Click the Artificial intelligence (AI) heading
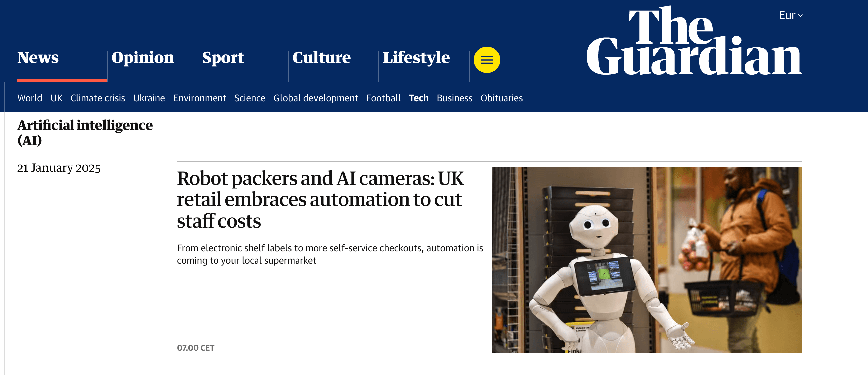The image size is (868, 375). click(x=85, y=132)
